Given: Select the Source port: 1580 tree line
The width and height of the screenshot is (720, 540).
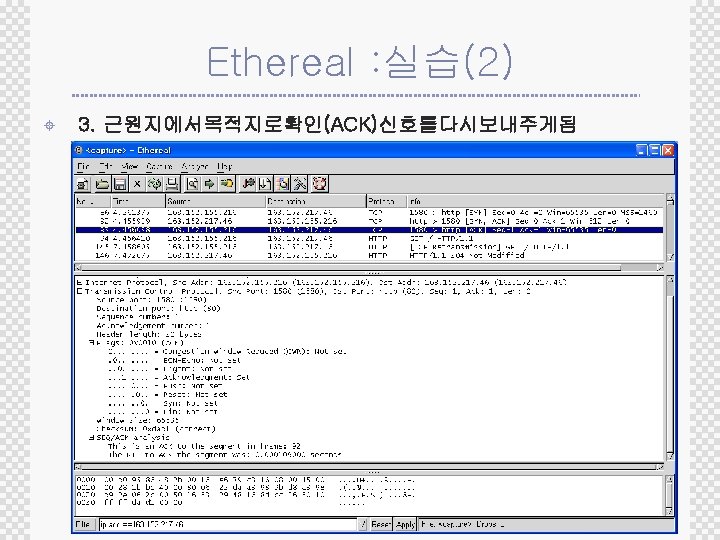Looking at the screenshot, I should click(152, 300).
